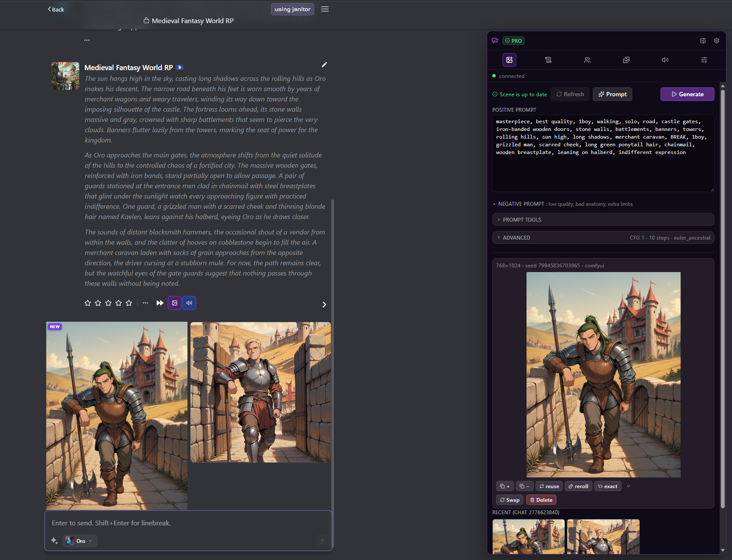This screenshot has width=732, height=560.
Task: Click the image info '768×1024 · seed' text
Action: pyautogui.click(x=550, y=266)
